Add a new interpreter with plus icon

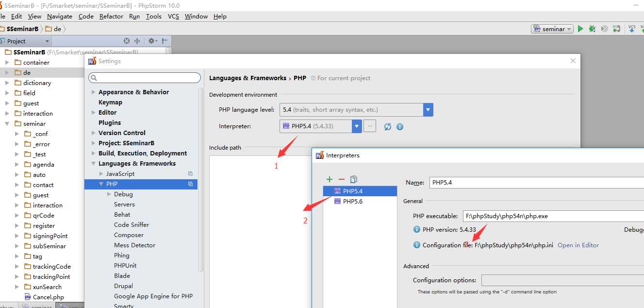[330, 179]
